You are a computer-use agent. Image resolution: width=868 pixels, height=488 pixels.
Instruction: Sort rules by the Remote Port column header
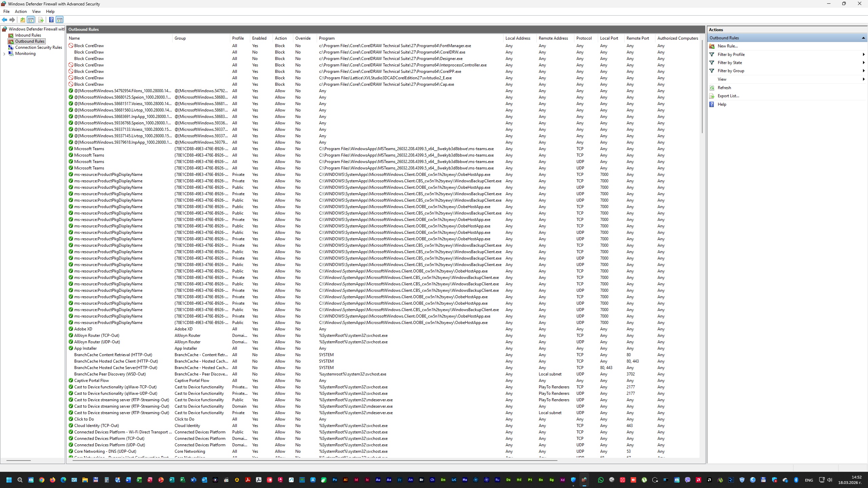coord(639,38)
